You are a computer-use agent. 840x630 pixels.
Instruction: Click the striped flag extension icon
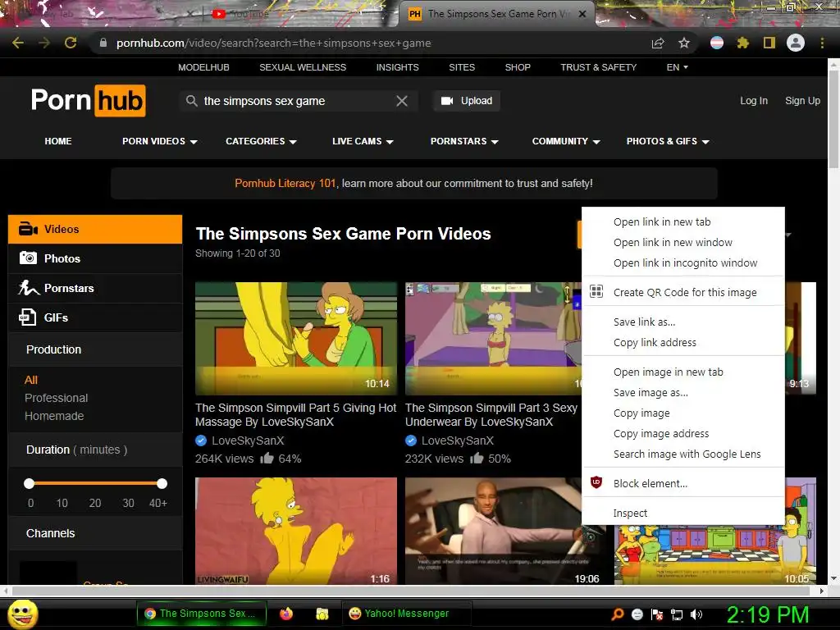(717, 43)
